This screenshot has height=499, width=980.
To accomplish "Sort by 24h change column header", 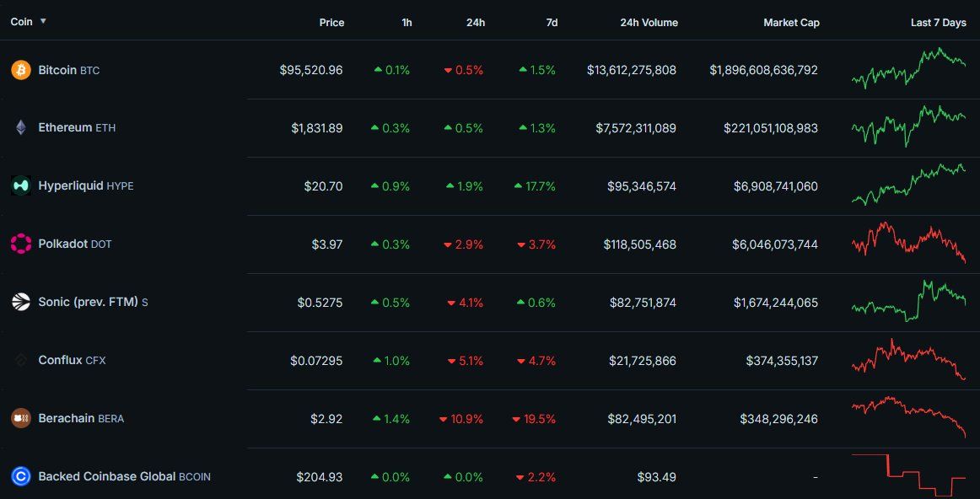I will point(476,23).
